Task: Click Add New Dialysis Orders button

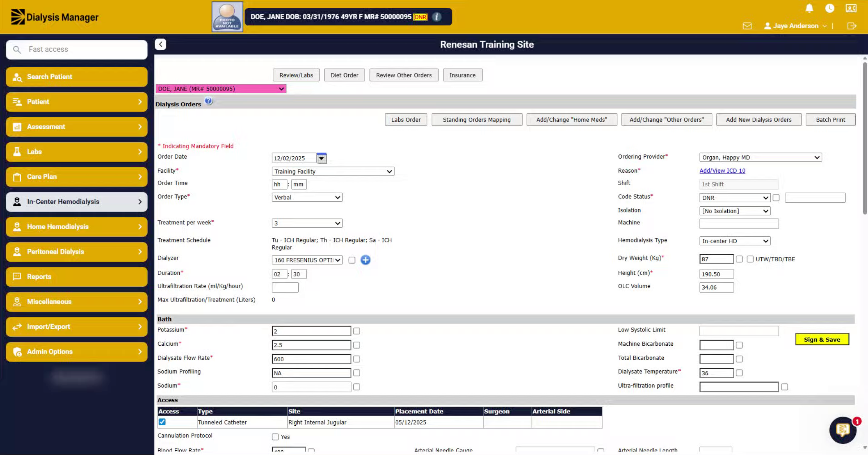Action: click(x=759, y=119)
